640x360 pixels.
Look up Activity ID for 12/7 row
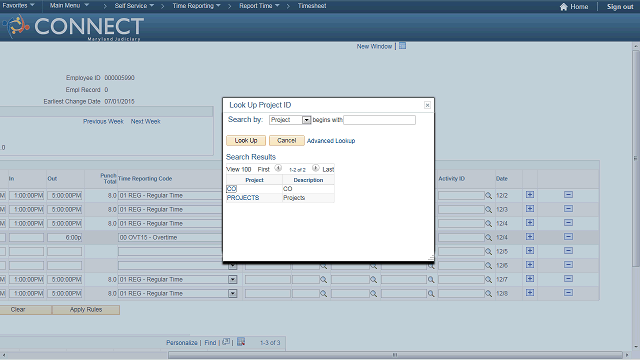488,280
